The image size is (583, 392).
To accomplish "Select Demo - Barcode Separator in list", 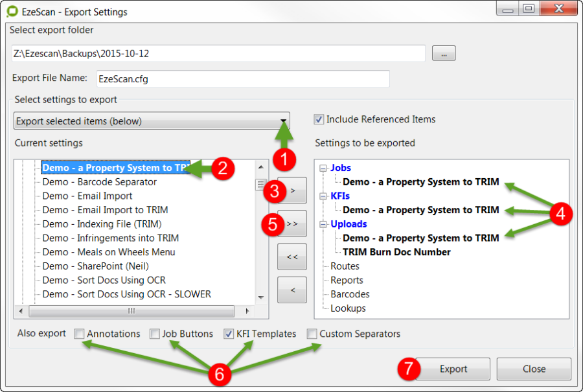I will [99, 182].
